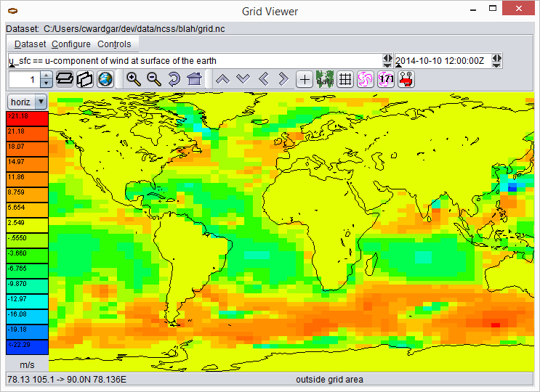The image size is (540, 392).
Task: Pan map up with the up chevron
Action: 223,79
